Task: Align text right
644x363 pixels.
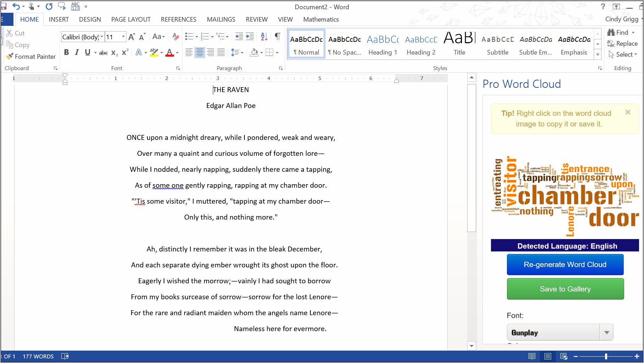Action: [210, 53]
